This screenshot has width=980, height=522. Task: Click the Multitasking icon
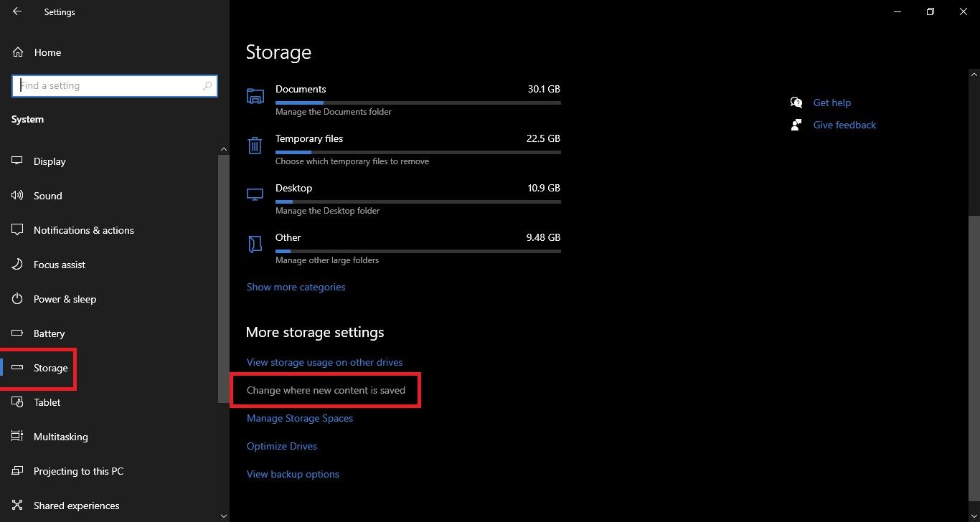tap(17, 437)
